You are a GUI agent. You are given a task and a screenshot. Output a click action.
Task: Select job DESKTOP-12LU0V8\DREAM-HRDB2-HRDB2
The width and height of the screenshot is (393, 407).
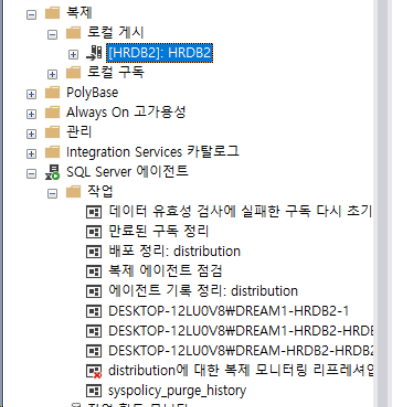(x=240, y=351)
